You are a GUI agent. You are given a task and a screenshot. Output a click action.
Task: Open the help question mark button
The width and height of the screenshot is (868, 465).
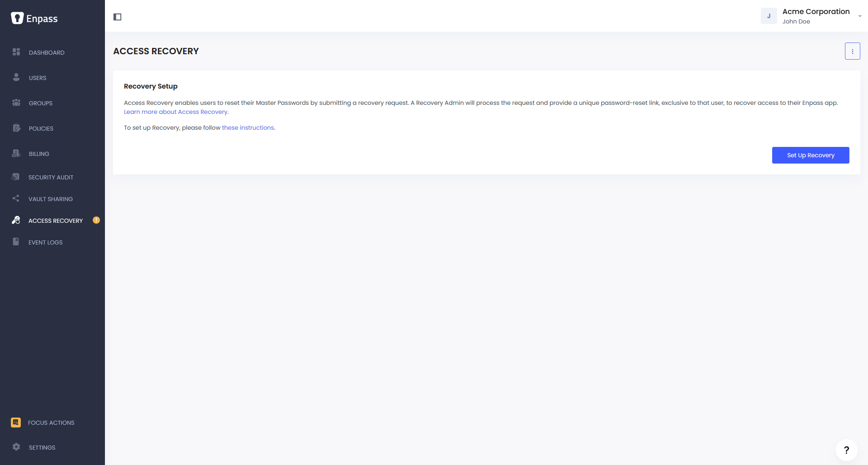tap(847, 450)
